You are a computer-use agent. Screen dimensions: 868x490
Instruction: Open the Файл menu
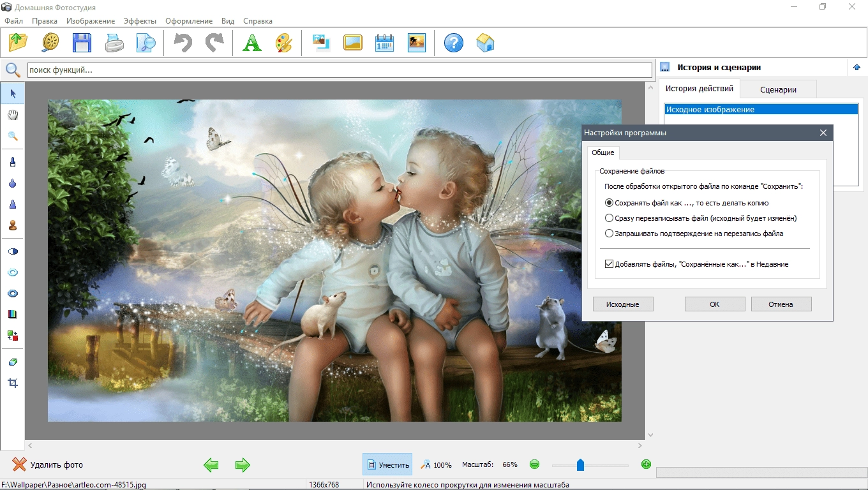point(13,21)
